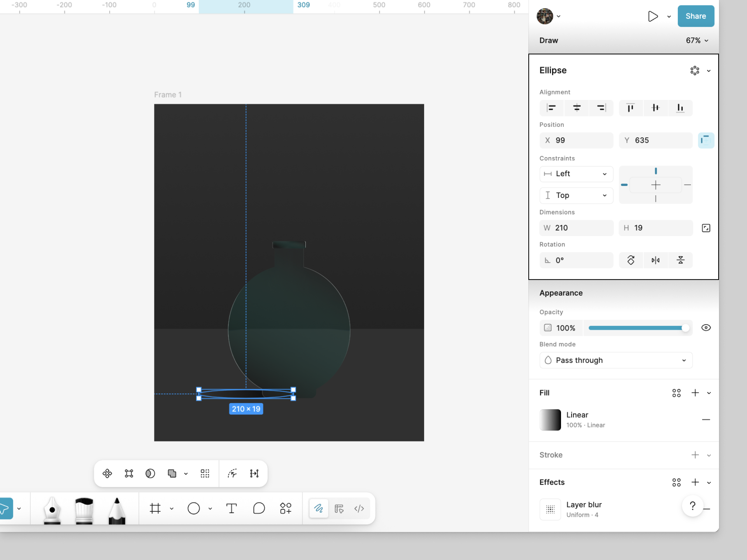Click the Align left icon
The width and height of the screenshot is (747, 560).
[551, 108]
